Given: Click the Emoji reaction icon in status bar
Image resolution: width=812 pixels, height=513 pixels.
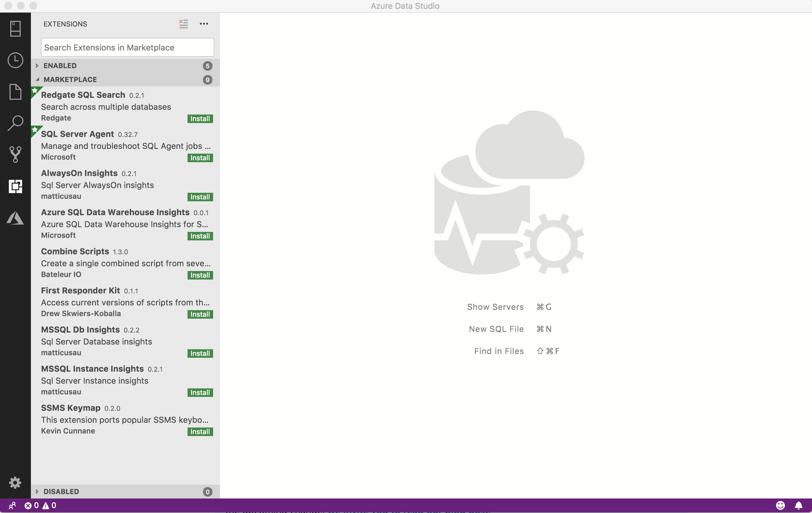Looking at the screenshot, I should (x=780, y=505).
